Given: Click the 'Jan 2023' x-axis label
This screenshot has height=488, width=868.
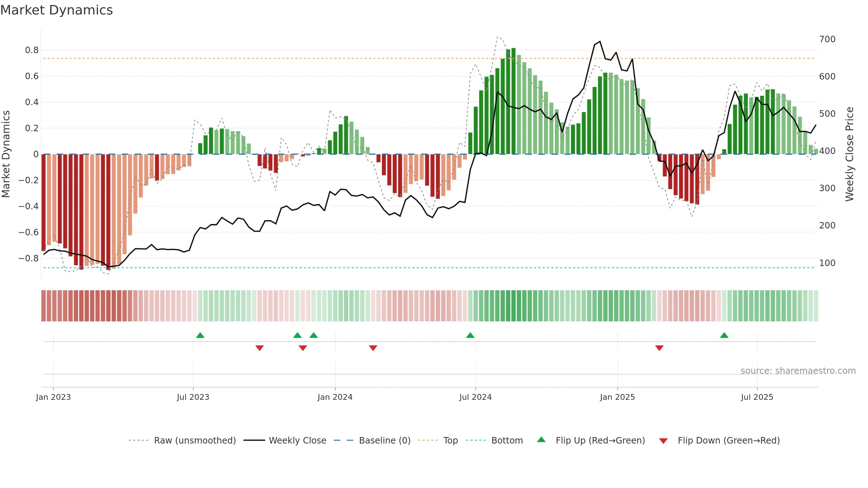Looking at the screenshot, I should 53,397.
